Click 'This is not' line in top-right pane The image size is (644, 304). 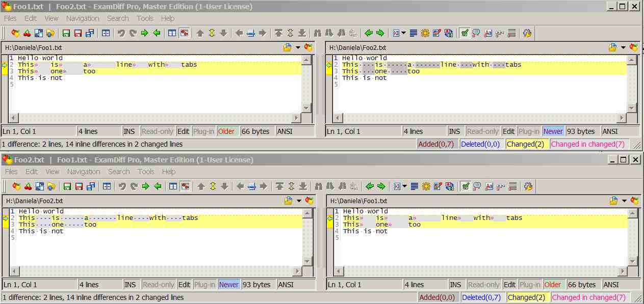point(365,78)
